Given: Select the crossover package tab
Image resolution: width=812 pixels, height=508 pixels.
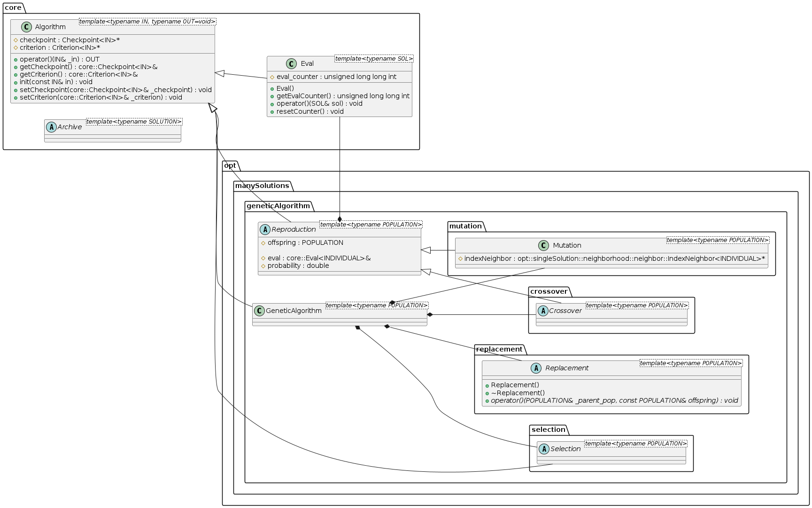Looking at the screenshot, I should click(549, 291).
